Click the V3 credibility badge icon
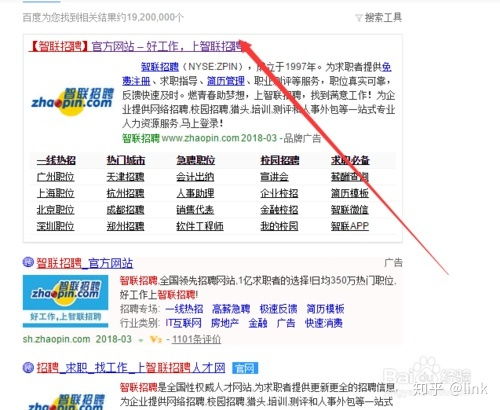Viewport: 500px width, 410px height. pyautogui.click(x=156, y=340)
